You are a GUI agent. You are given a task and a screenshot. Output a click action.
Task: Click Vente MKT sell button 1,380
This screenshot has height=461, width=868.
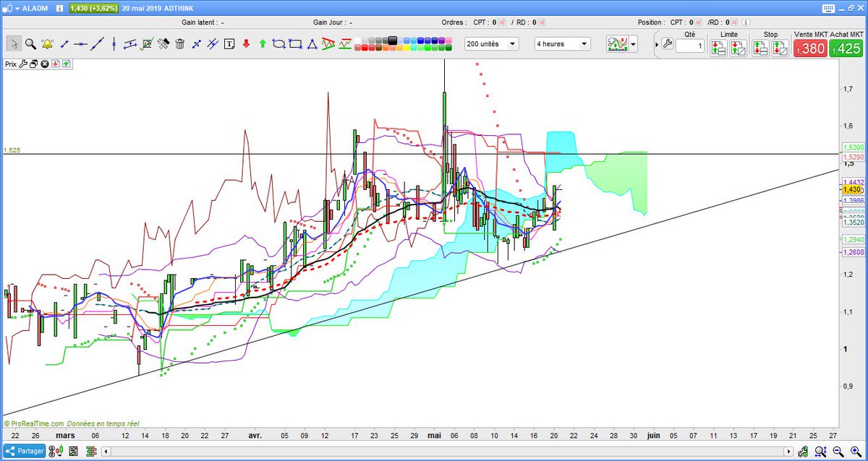point(810,48)
